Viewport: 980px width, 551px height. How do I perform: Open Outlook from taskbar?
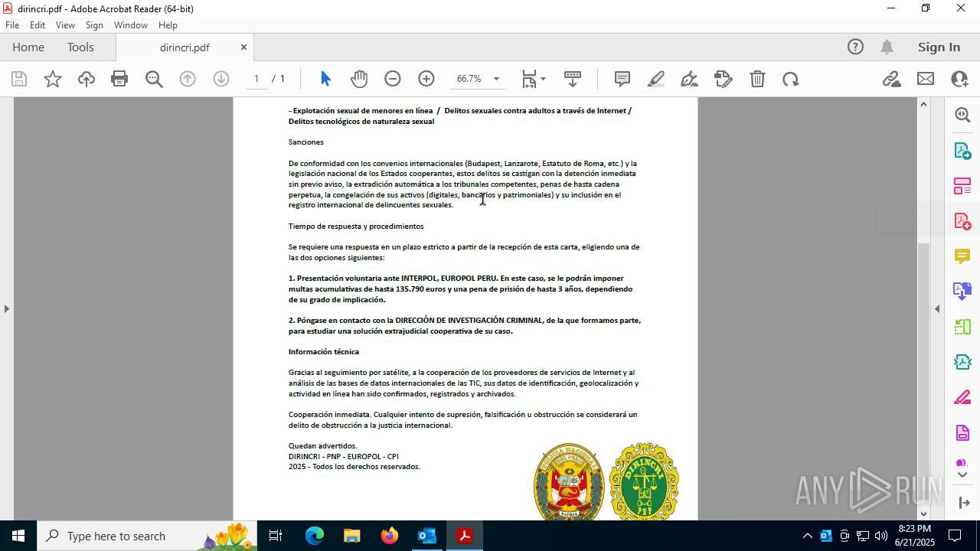[x=427, y=536]
